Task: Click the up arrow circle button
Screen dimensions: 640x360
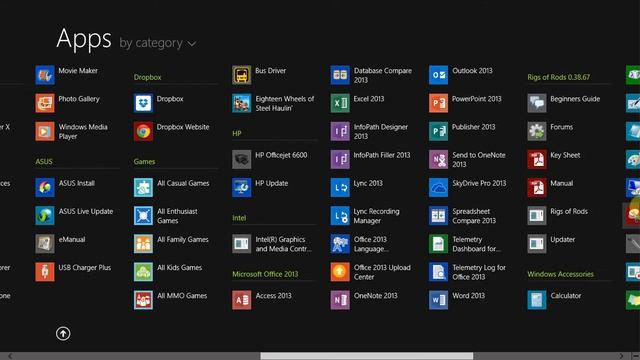Action: (63, 334)
